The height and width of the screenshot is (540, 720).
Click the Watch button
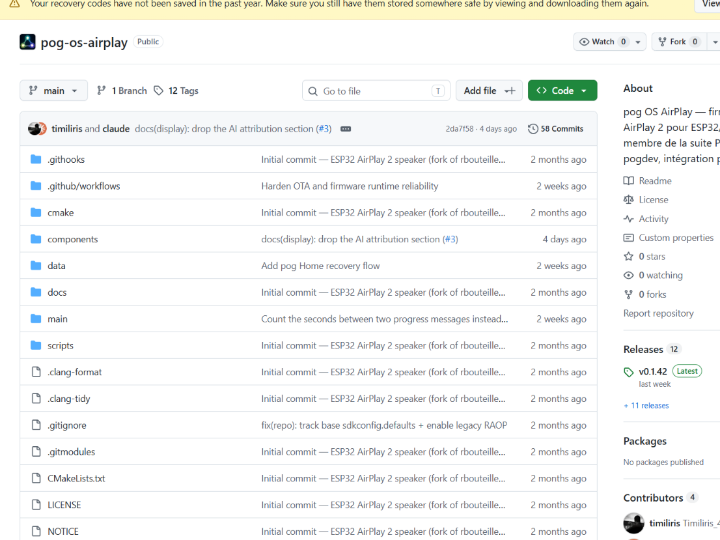[603, 42]
